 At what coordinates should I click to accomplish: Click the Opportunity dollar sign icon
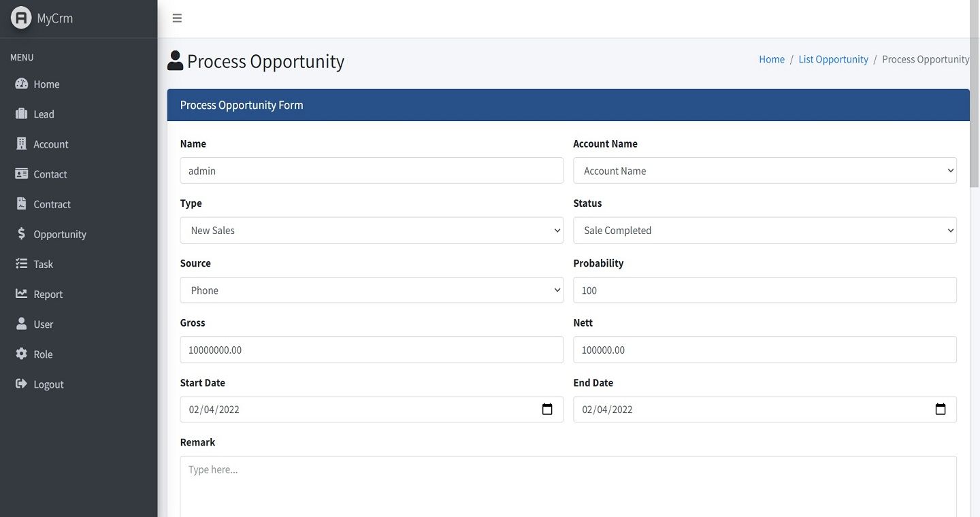[x=22, y=234]
